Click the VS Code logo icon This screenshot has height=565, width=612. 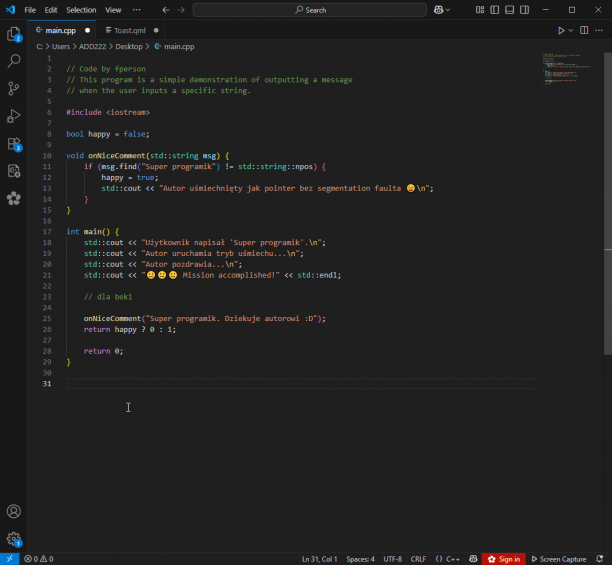[11, 10]
